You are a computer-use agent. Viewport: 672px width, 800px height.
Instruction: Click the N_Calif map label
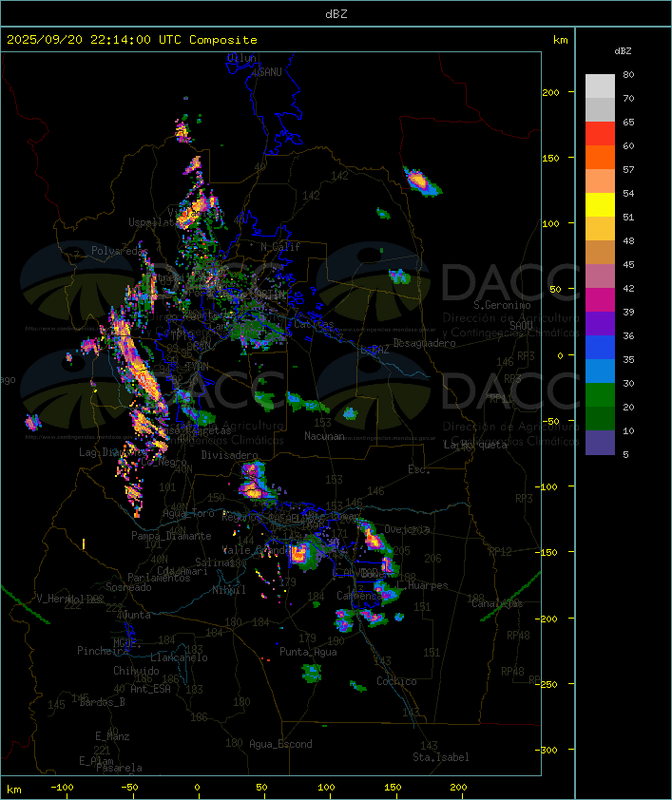pos(280,247)
